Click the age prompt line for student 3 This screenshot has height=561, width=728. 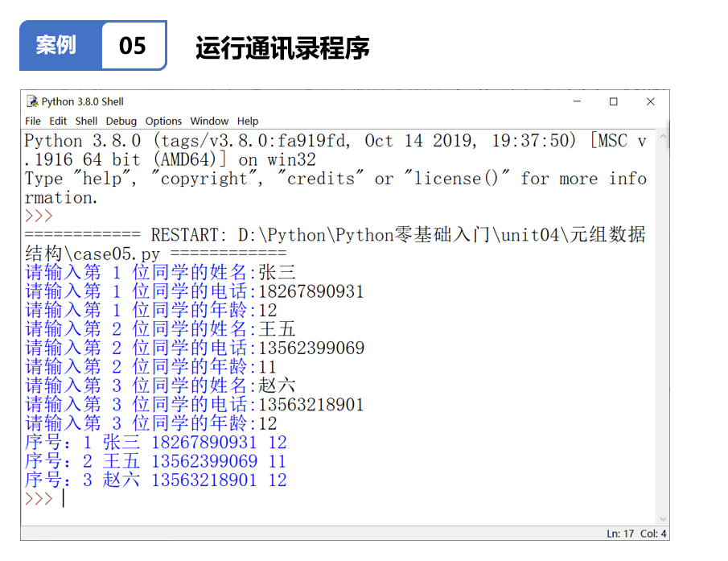150,423
